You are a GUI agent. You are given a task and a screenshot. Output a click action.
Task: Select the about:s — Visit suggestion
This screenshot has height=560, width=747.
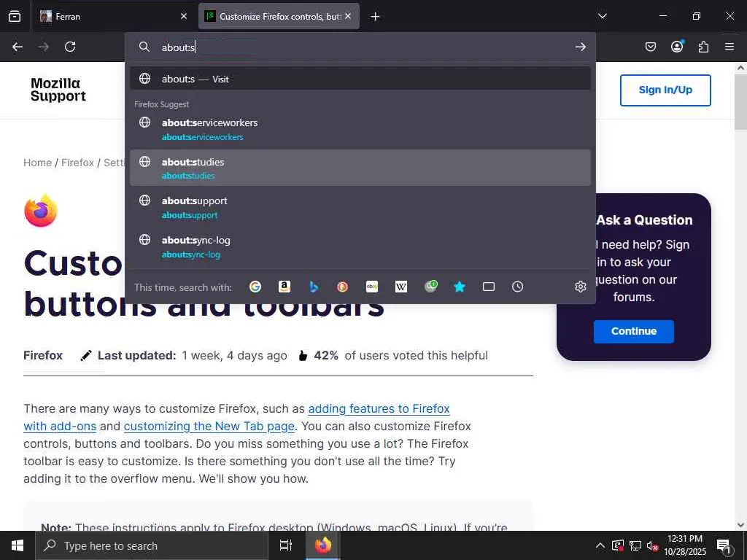point(360,79)
